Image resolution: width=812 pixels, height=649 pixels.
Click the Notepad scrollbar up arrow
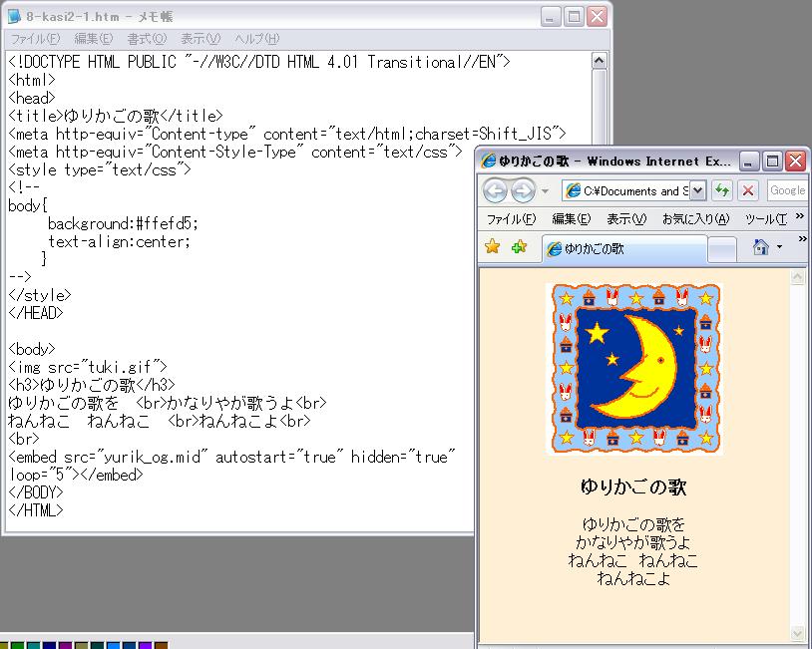coord(599,61)
